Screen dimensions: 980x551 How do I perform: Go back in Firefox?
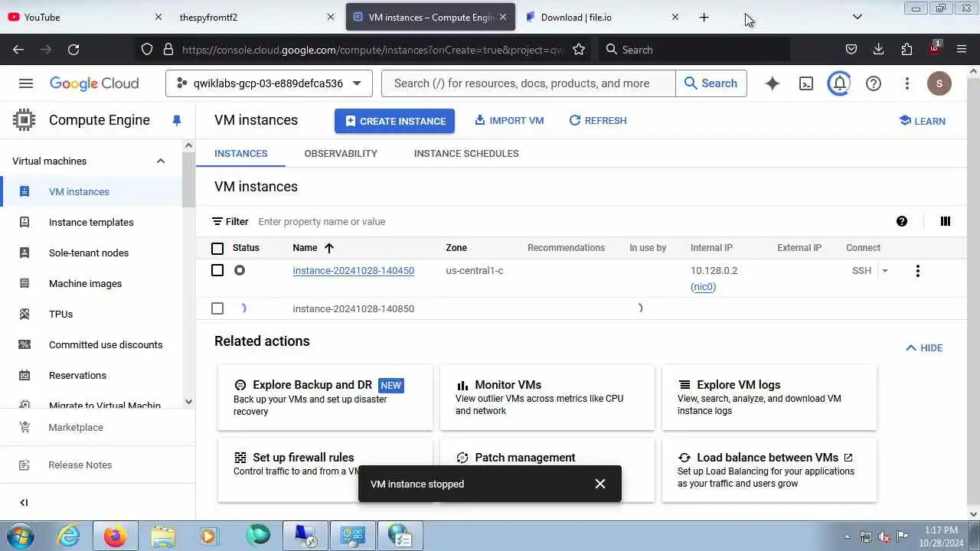point(18,49)
